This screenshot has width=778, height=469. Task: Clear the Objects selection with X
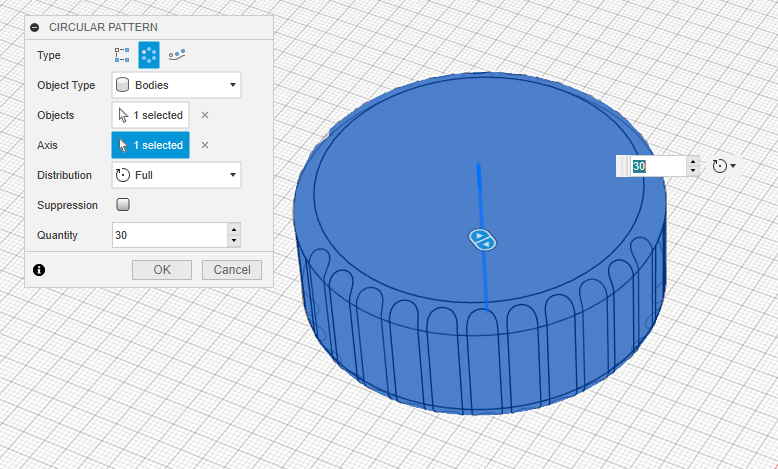205,115
